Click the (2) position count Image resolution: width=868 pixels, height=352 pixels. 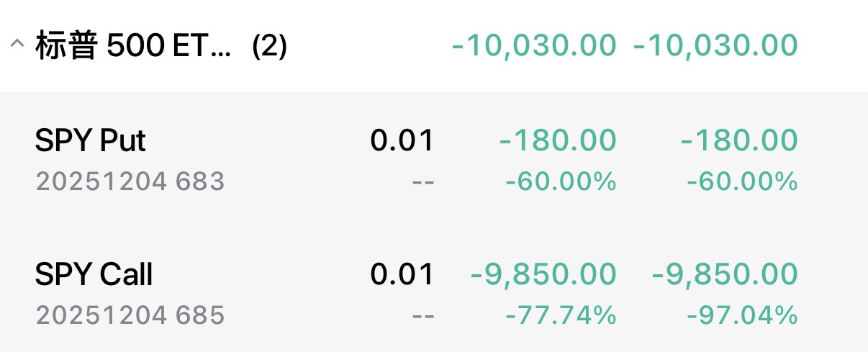[269, 46]
